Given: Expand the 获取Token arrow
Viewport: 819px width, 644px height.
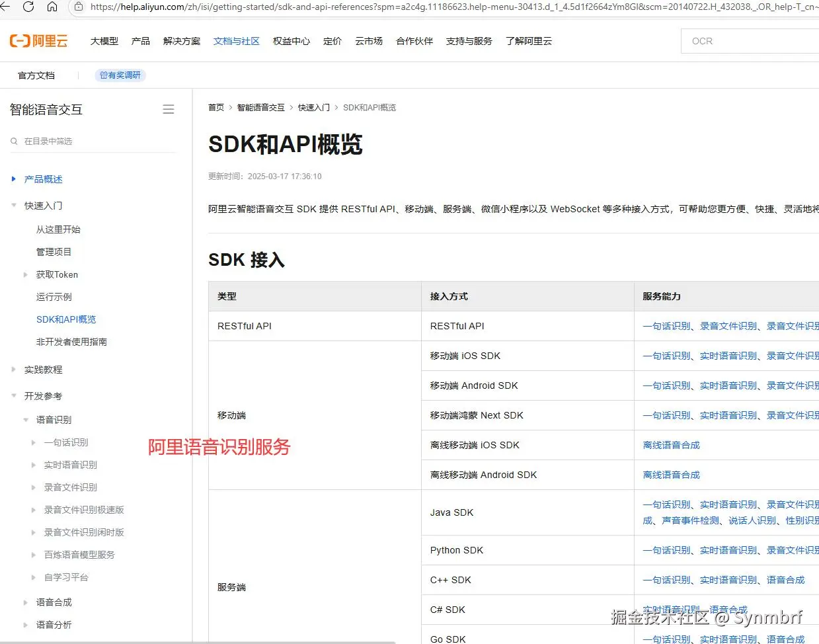Looking at the screenshot, I should (26, 274).
